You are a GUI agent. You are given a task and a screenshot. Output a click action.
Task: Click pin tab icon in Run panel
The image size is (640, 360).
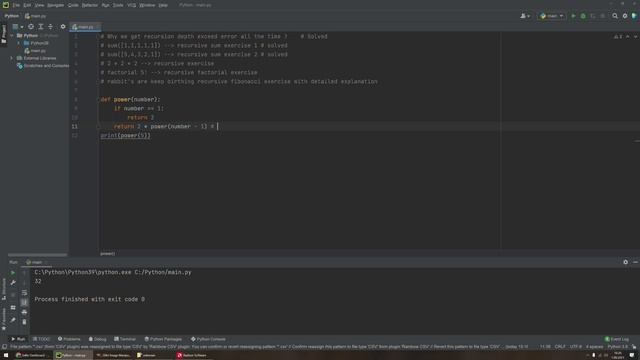13,320
